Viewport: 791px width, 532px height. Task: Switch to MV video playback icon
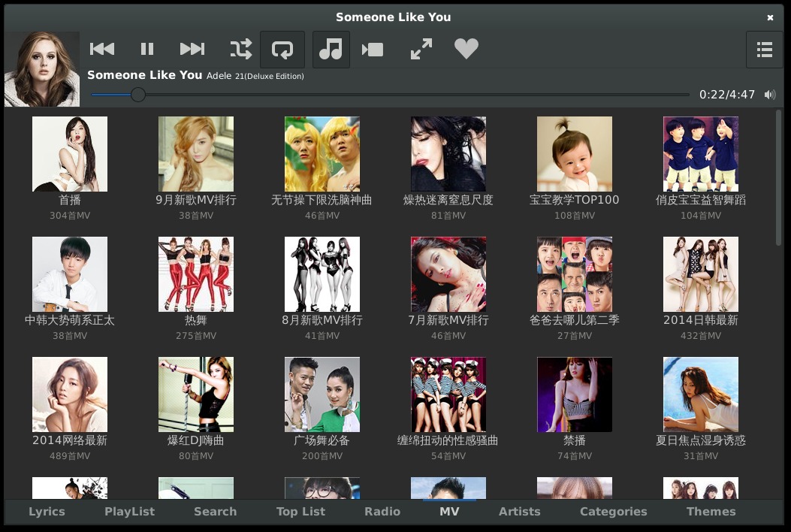click(373, 50)
